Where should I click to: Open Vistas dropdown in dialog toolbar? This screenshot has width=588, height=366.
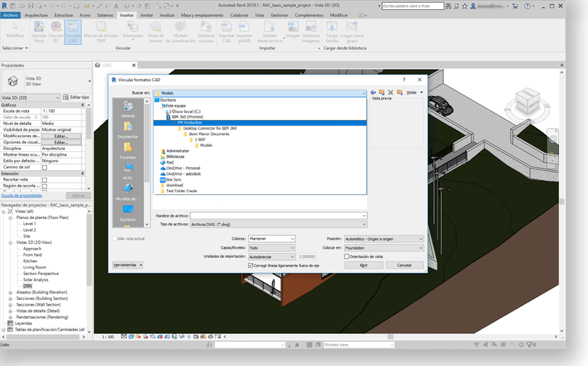pos(415,92)
